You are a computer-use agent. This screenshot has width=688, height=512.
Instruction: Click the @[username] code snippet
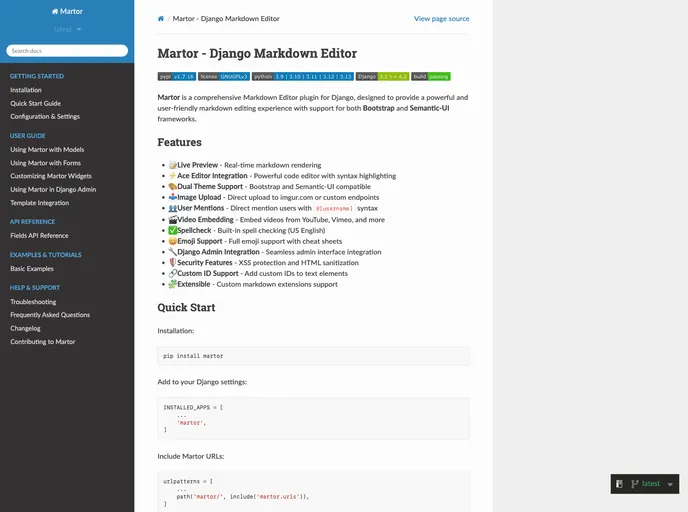334,208
